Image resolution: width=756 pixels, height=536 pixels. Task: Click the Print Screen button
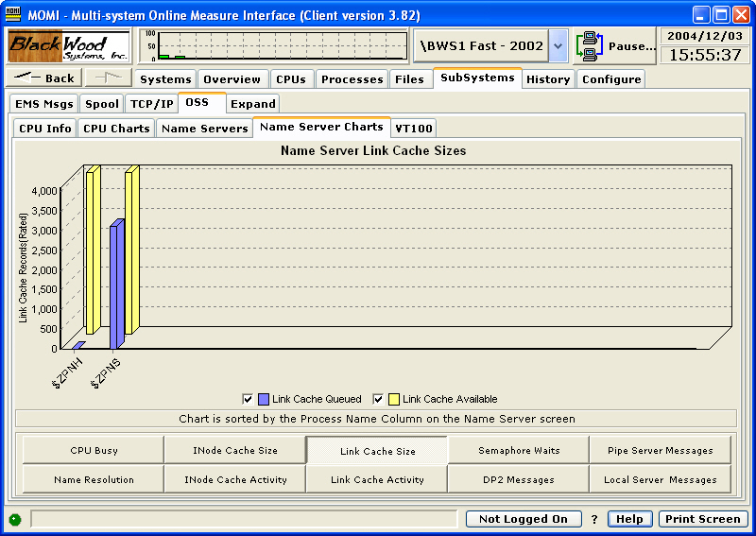(x=702, y=519)
